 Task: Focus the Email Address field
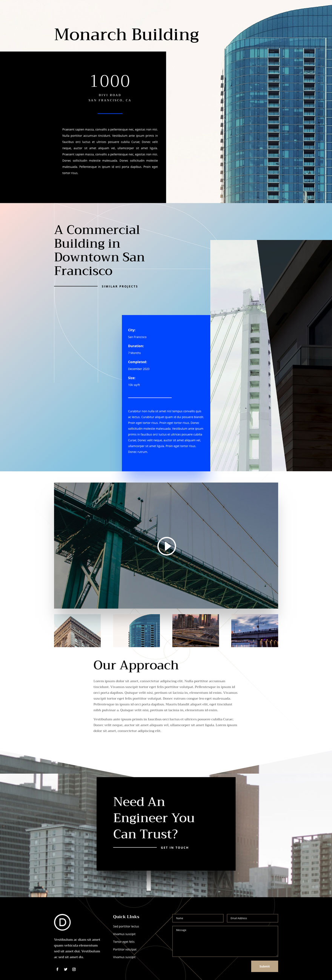[x=252, y=918]
